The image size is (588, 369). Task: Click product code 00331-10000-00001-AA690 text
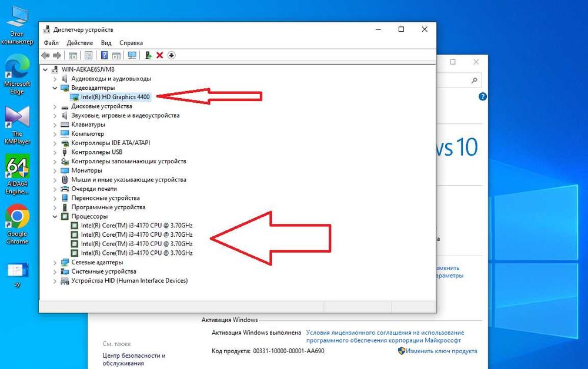coord(288,351)
